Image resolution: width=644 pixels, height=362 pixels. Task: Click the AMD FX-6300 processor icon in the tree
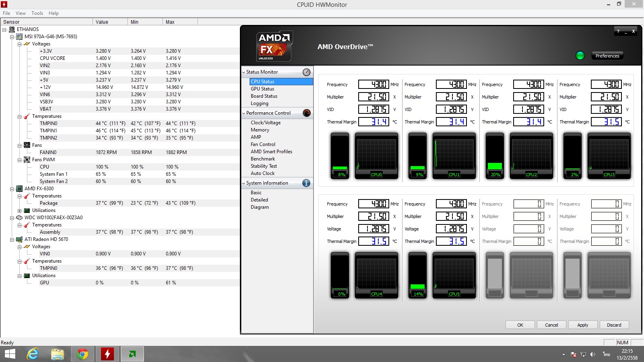[19, 189]
